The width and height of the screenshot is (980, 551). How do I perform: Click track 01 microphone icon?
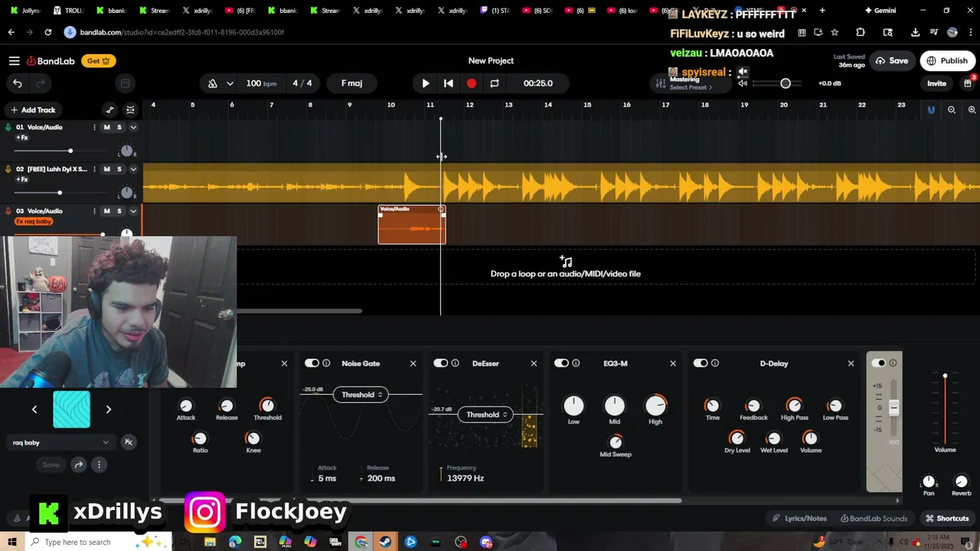tap(8, 127)
